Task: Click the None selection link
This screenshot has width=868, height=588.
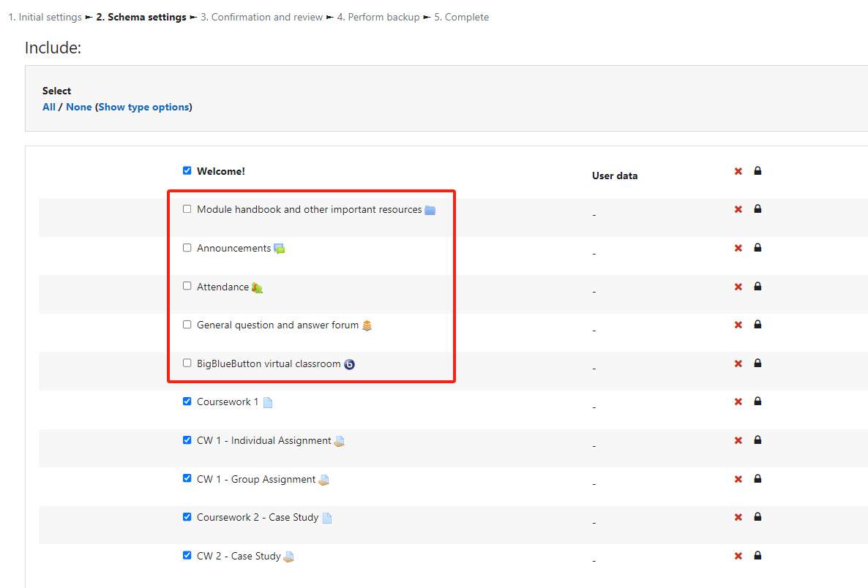Action: point(79,107)
